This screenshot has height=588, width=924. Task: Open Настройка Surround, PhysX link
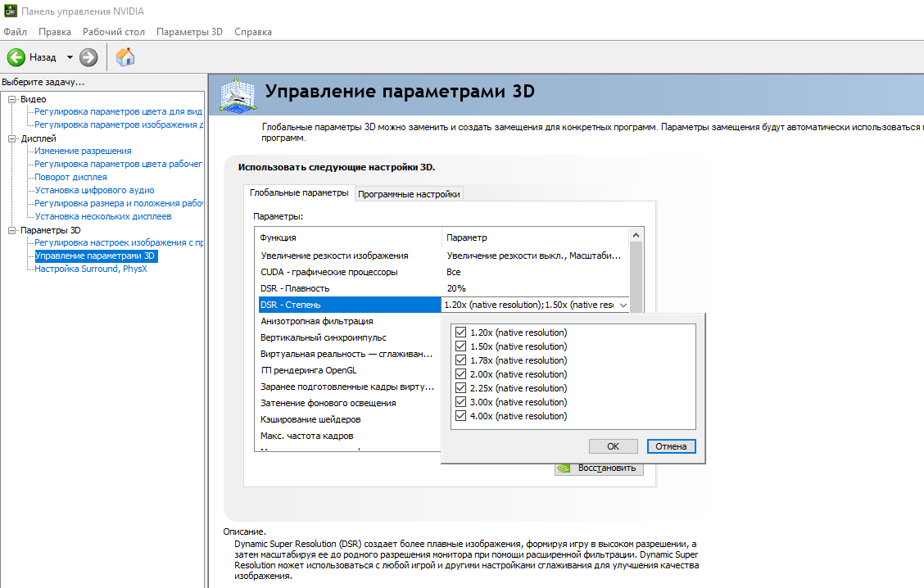click(x=91, y=269)
